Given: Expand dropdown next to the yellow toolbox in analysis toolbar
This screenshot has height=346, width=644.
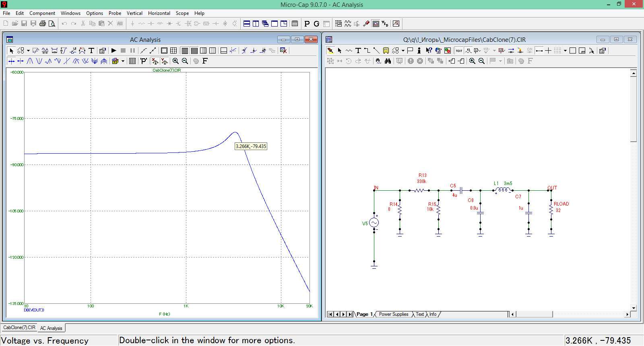Looking at the screenshot, I should tap(123, 61).
